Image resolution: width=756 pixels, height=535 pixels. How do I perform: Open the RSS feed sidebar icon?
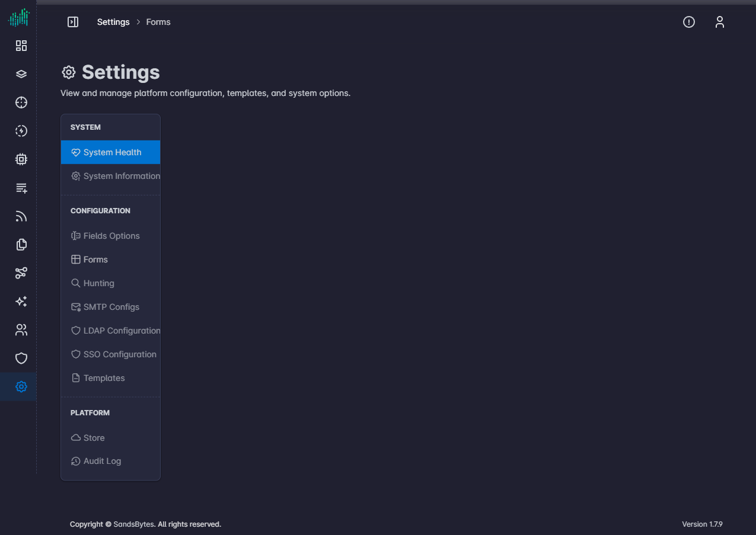(x=21, y=216)
